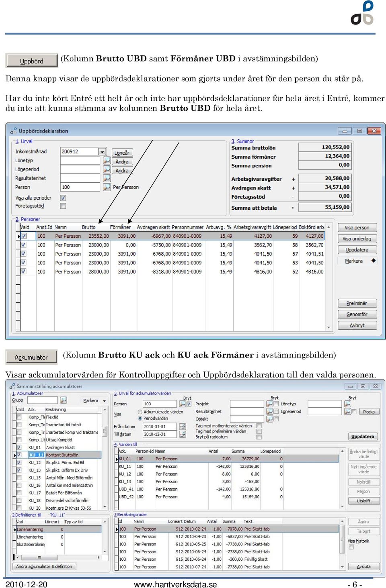
Task: Click the Preliminär button
Action: (357, 303)
